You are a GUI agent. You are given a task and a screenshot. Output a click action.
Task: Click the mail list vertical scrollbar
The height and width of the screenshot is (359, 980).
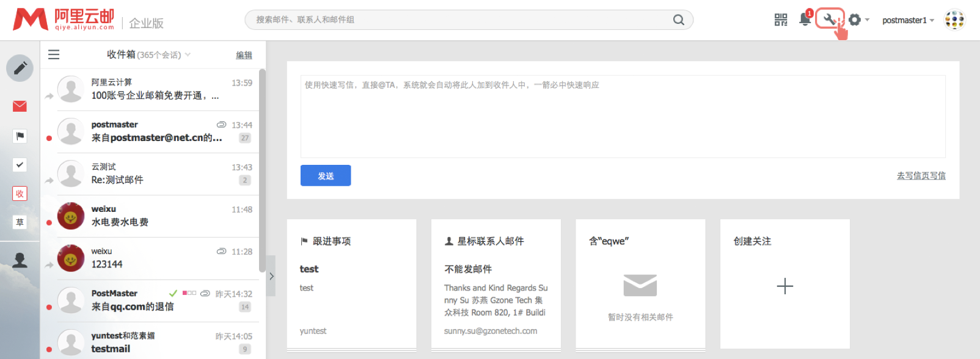click(262, 171)
